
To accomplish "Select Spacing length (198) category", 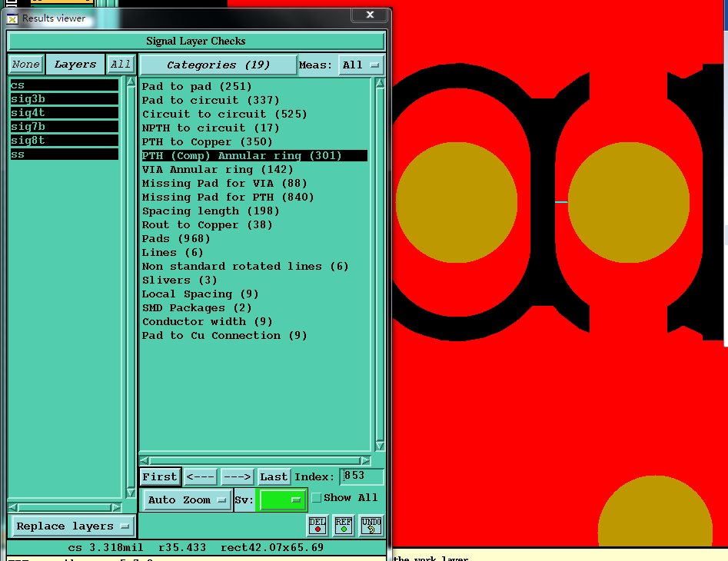I will click(211, 211).
